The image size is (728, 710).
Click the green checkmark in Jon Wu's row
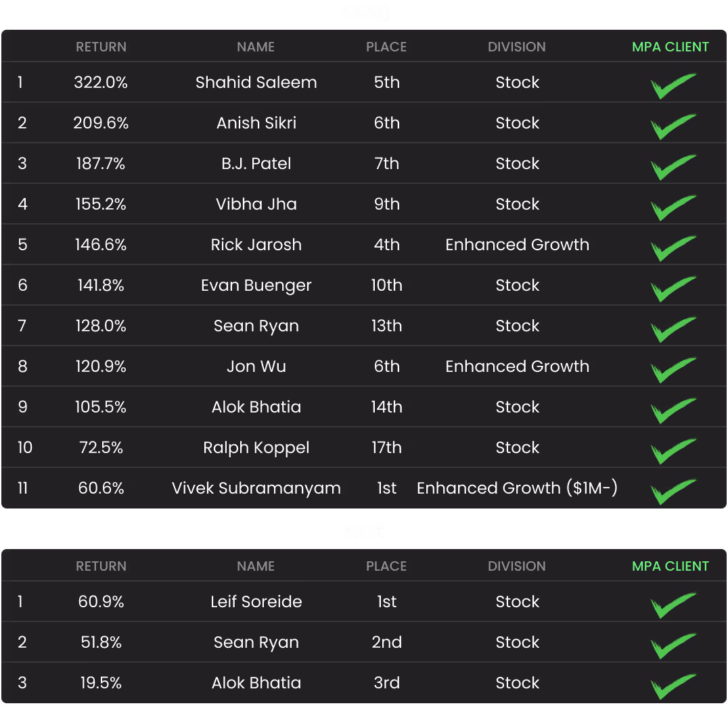(x=672, y=370)
